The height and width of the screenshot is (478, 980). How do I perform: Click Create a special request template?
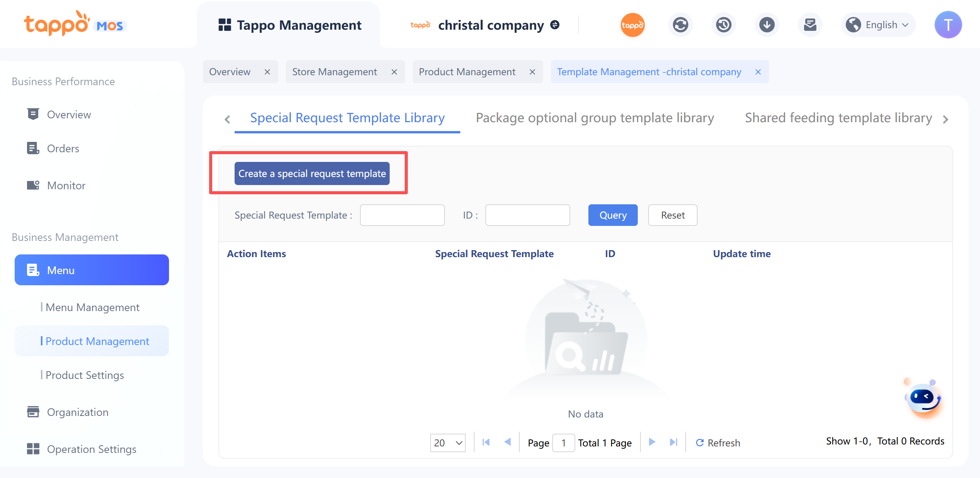tap(312, 173)
